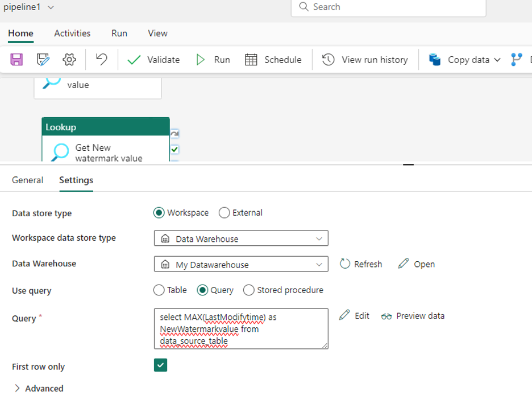532x412 pixels.
Task: Switch to the Home ribbon tab
Action: [x=20, y=33]
